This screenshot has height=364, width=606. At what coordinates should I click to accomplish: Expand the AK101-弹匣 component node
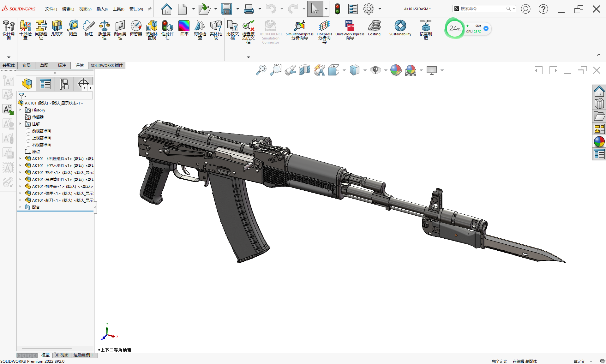tap(20, 194)
